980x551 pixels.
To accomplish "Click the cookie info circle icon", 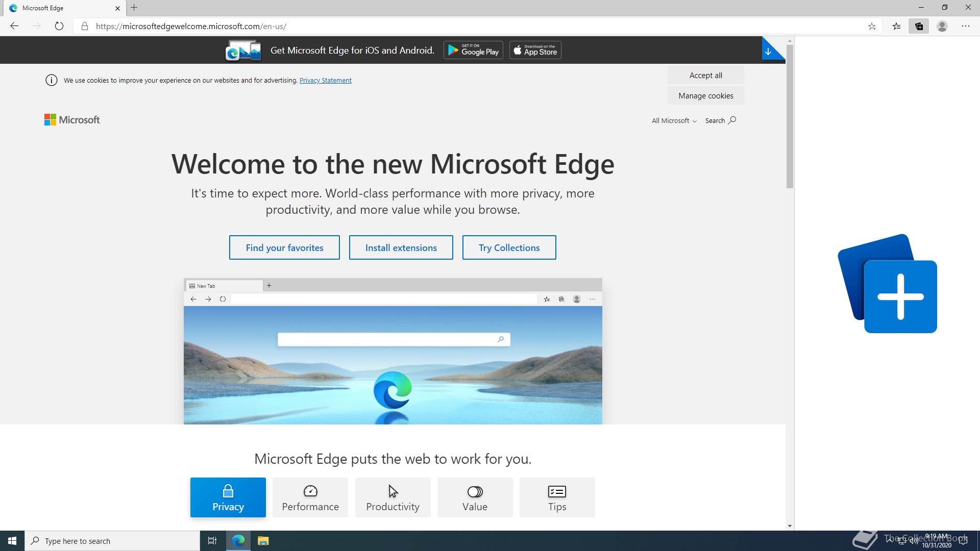I will pyautogui.click(x=52, y=80).
